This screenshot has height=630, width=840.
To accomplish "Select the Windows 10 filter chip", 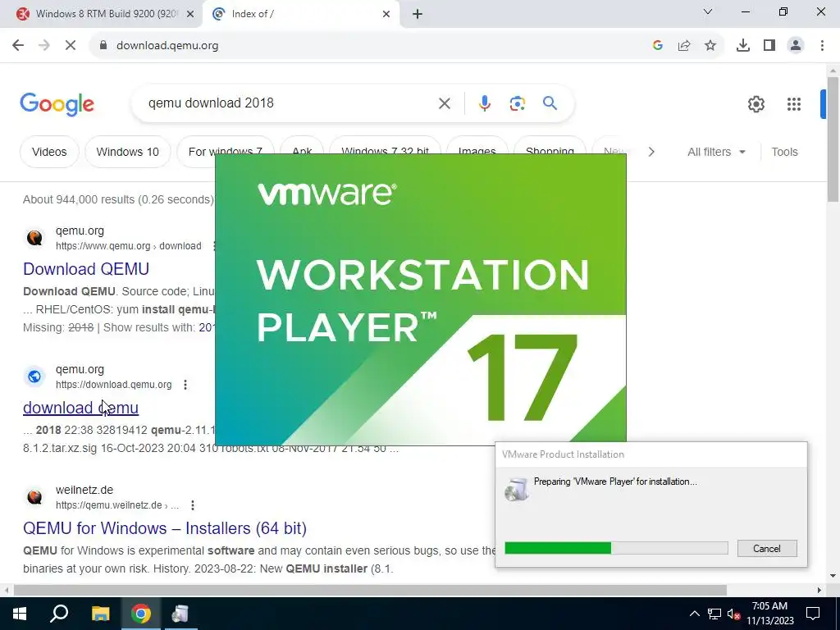I will 127,152.
